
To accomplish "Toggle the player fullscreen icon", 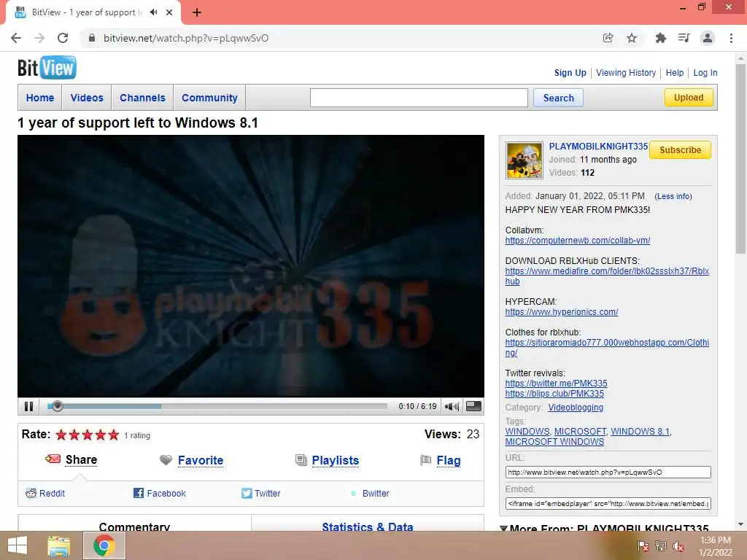I will point(473,406).
